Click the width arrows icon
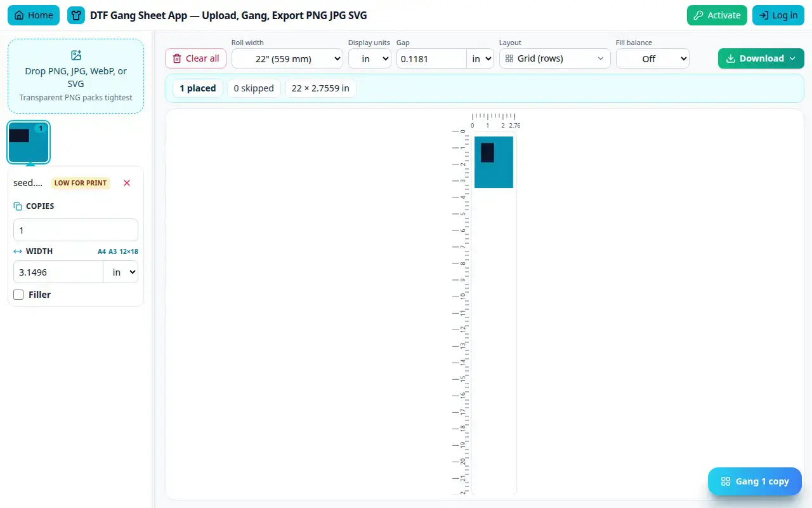The width and height of the screenshot is (812, 508). point(18,251)
